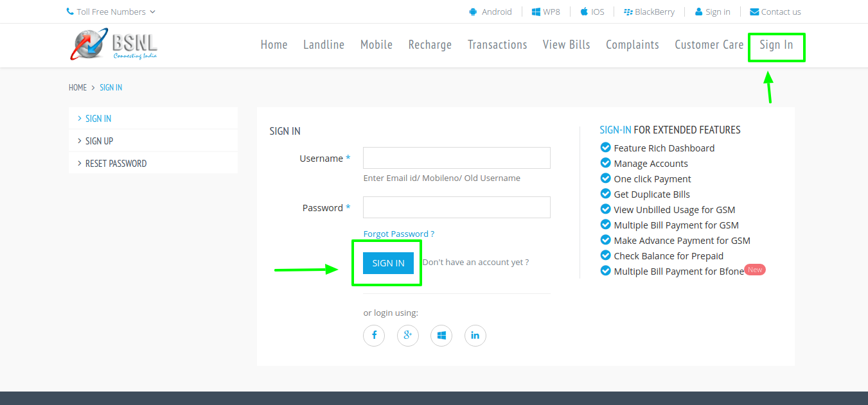
Task: Click Multiple Bill Payment for Bfone text
Action: coord(679,271)
